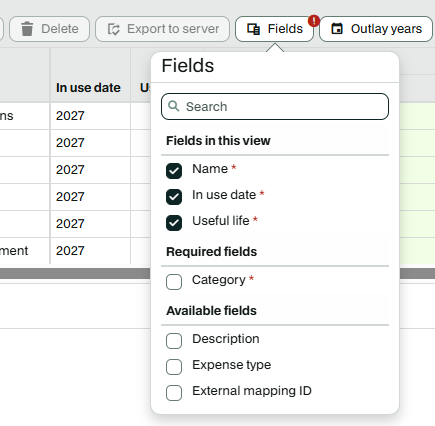435x426 pixels.
Task: Check the External mapping ID checkbox
Action: [x=174, y=393]
